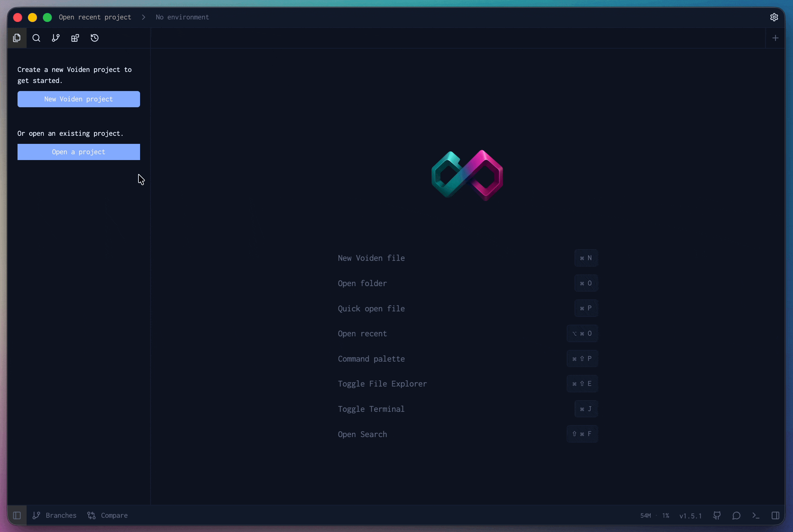
Task: Choose Quick open file shortcut row
Action: 468,308
